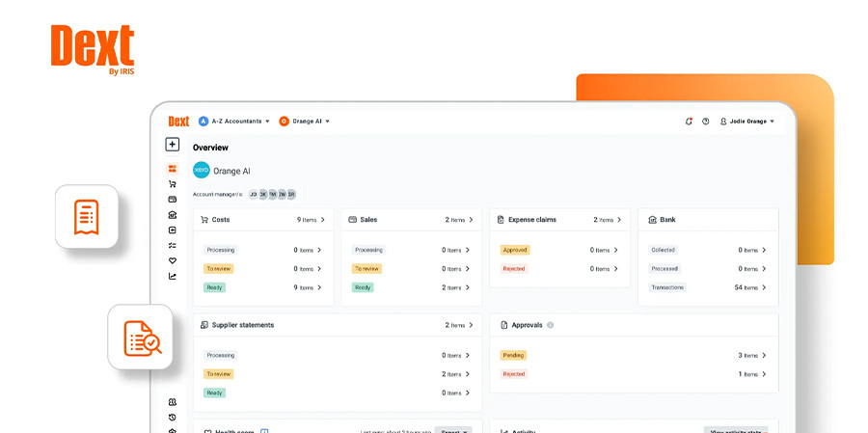
Task: Click the Dext logo in header
Action: click(x=178, y=122)
